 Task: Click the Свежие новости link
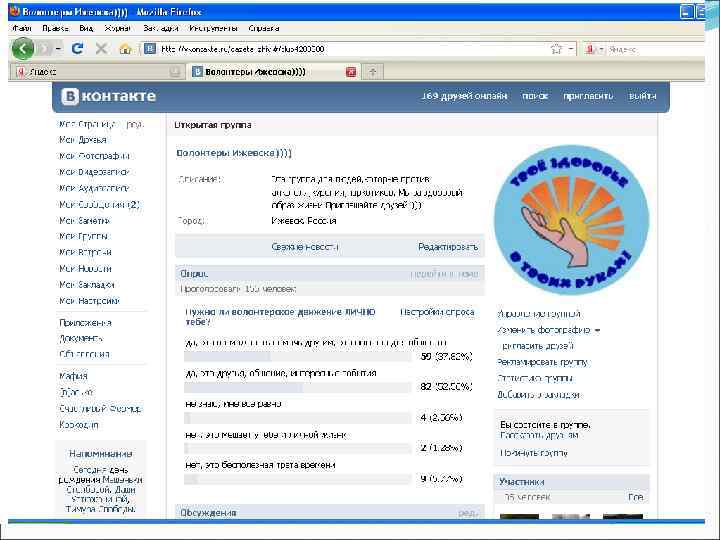point(305,247)
